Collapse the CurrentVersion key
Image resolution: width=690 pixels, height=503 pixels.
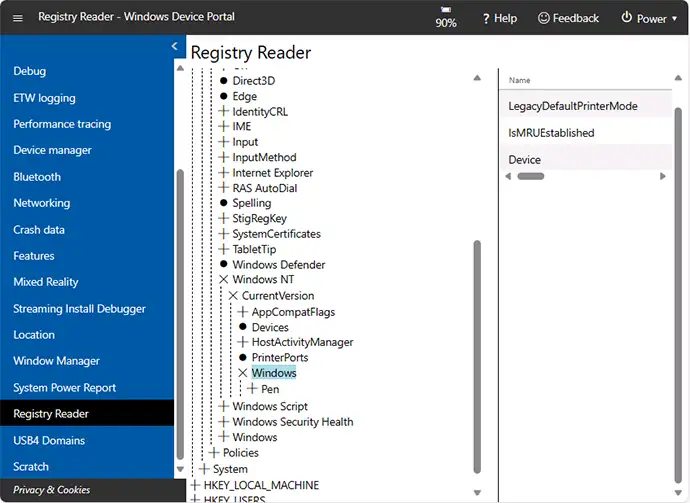[x=233, y=296]
